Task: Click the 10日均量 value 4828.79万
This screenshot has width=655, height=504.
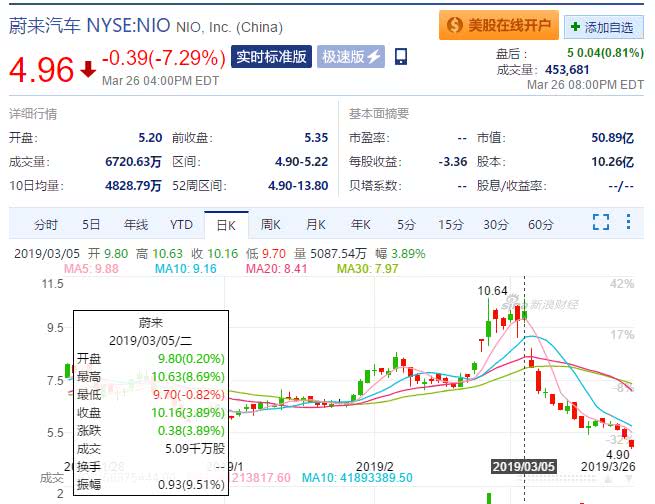Action: 133,185
